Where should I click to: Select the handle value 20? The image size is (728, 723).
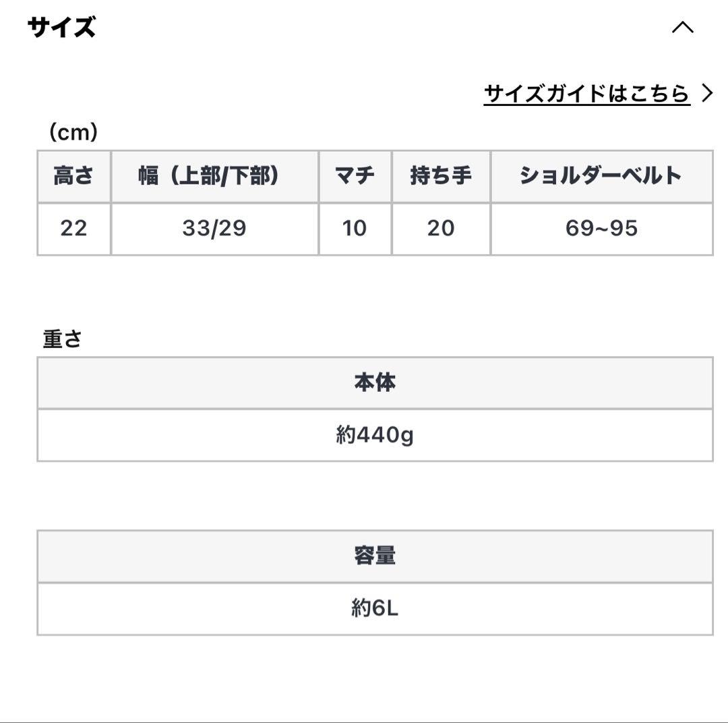[x=440, y=228]
